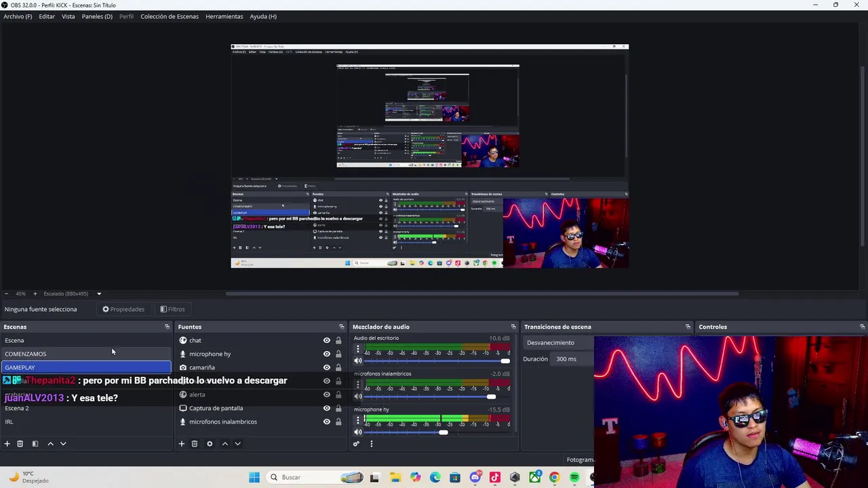Viewport: 868px width, 488px height.
Task: Open Google Chrome from the taskbar
Action: point(555,477)
